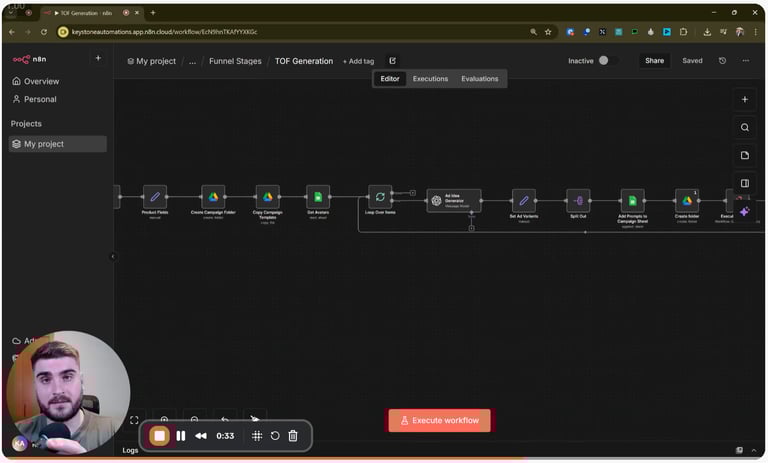Click the Share button

coord(654,61)
